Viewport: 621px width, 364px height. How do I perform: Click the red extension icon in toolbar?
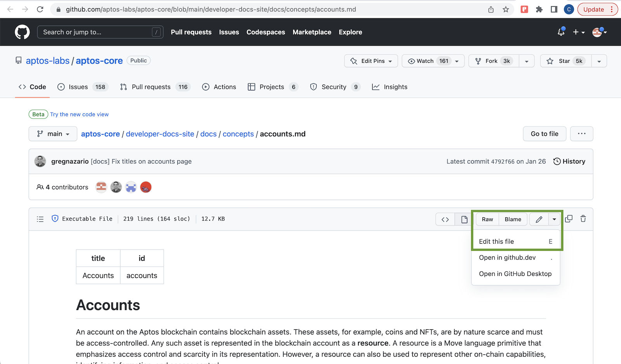(524, 9)
